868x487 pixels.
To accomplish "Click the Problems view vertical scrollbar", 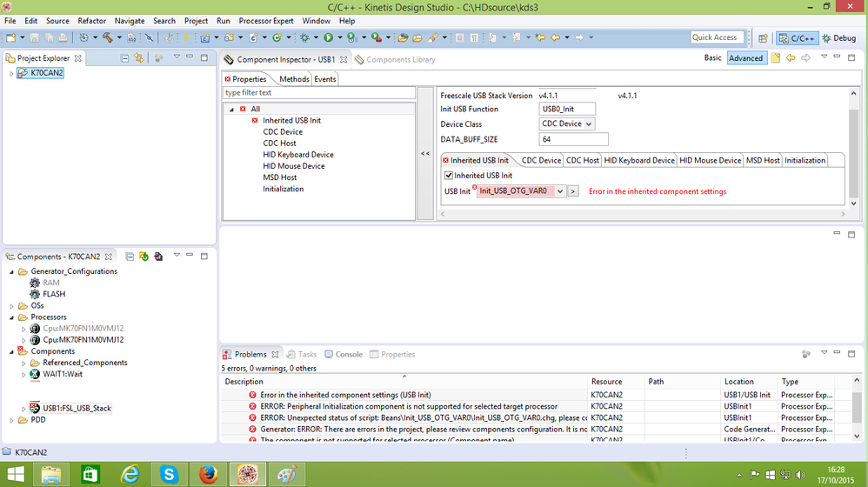I will coord(857,408).
